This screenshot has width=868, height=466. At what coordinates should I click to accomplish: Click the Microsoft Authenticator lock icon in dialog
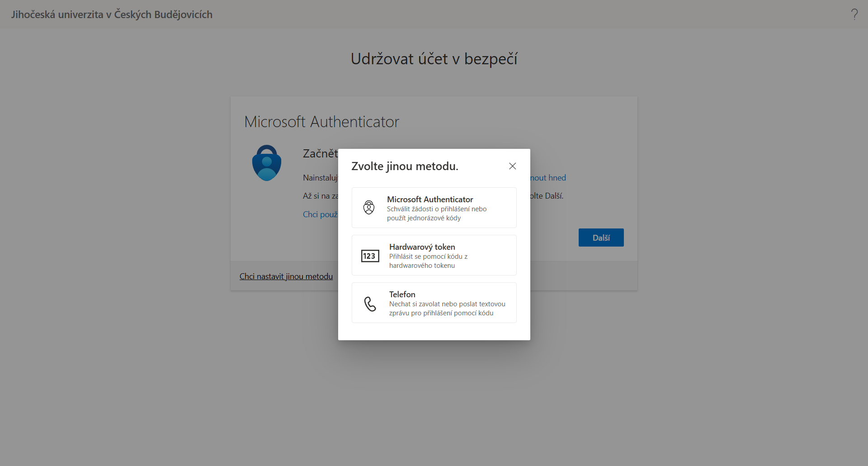click(x=369, y=208)
